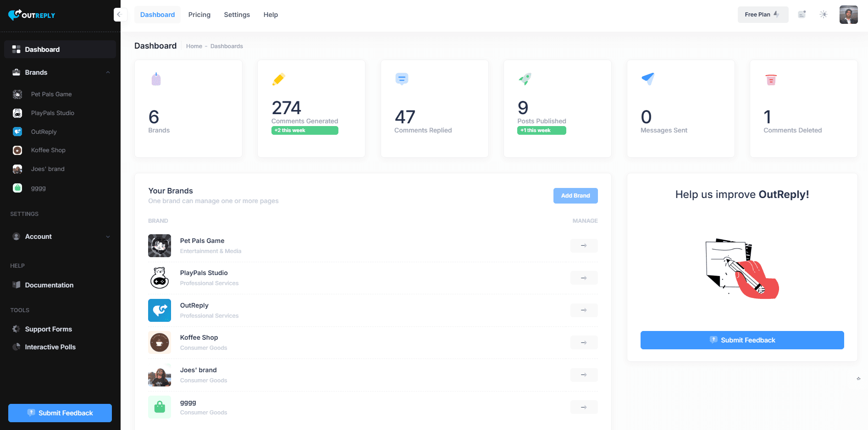The width and height of the screenshot is (868, 430).
Task: Click the Comments Generated pencil icon
Action: (x=278, y=79)
